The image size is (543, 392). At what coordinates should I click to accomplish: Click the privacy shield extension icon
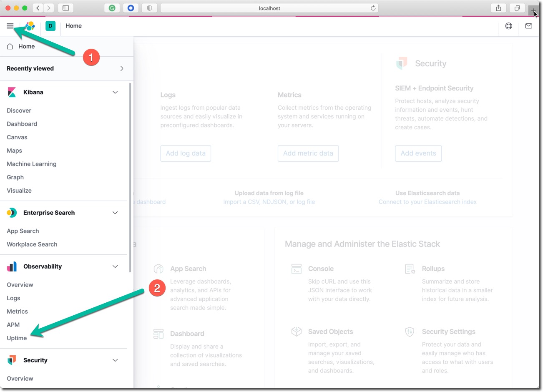point(149,8)
